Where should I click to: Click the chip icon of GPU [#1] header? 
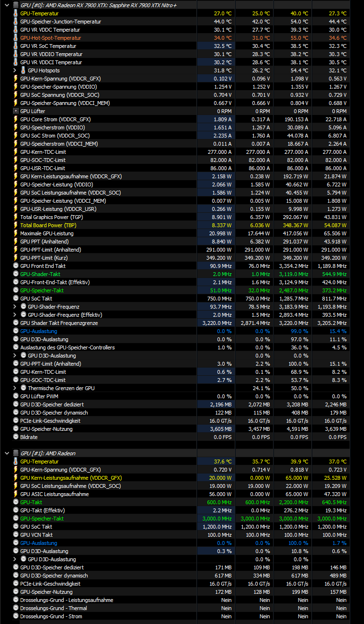[15, 453]
